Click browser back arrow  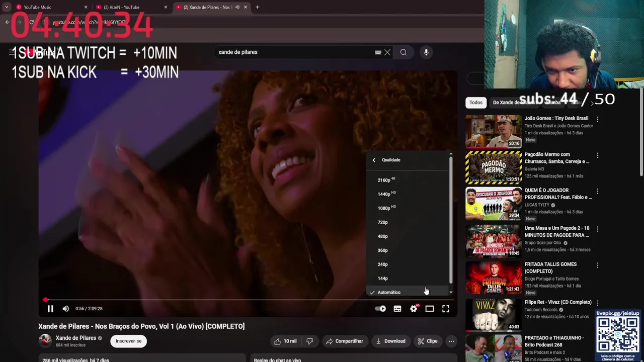click(7, 22)
